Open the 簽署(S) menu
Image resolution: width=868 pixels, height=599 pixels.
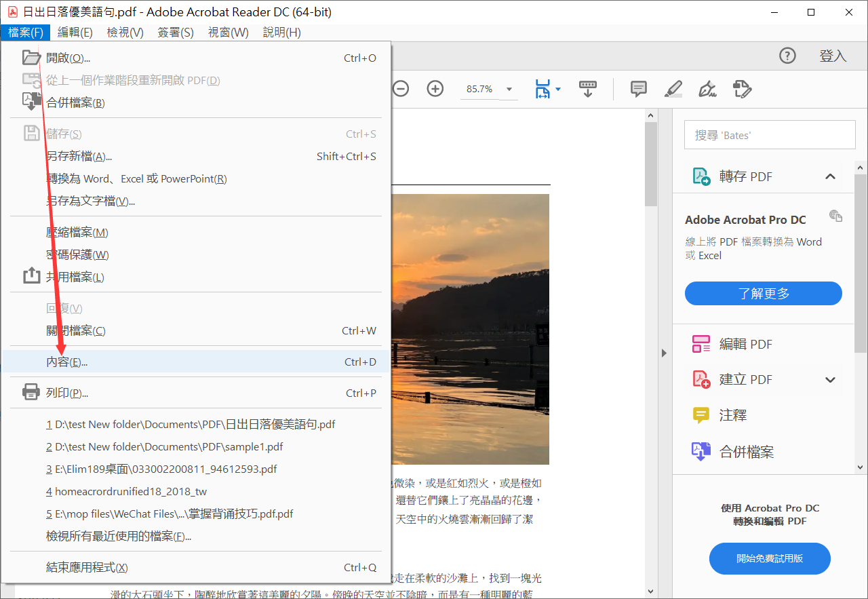pos(176,33)
